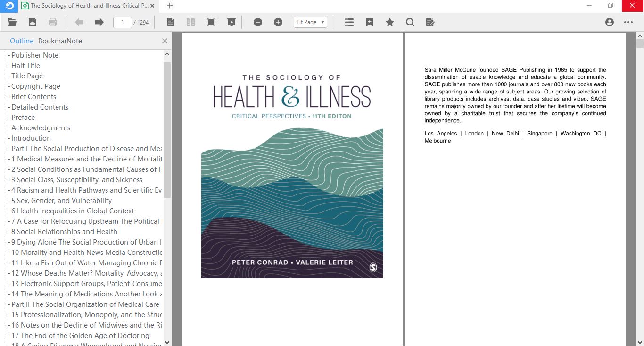Select 4 Racism and Health Pathways entry
Screen dimensions: 644x346
tap(87, 190)
